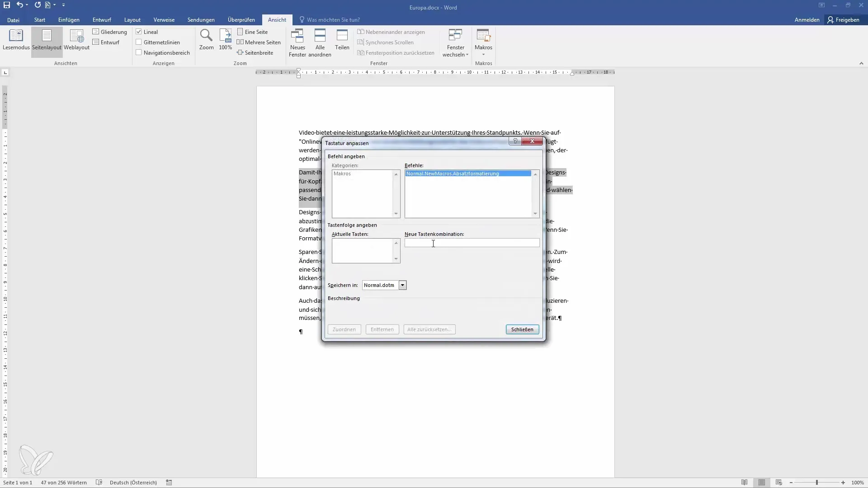Switch to Lesemodus view
The image size is (868, 488).
point(16,40)
